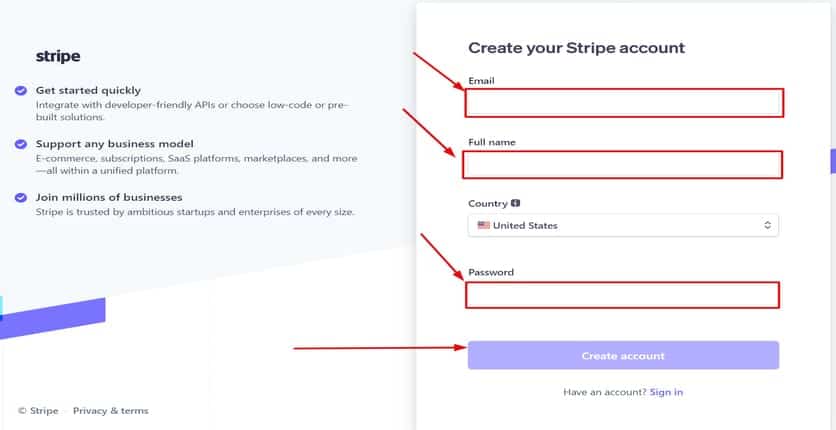Screen dimensions: 836x430
Task: Click into the Full name field
Action: click(622, 165)
